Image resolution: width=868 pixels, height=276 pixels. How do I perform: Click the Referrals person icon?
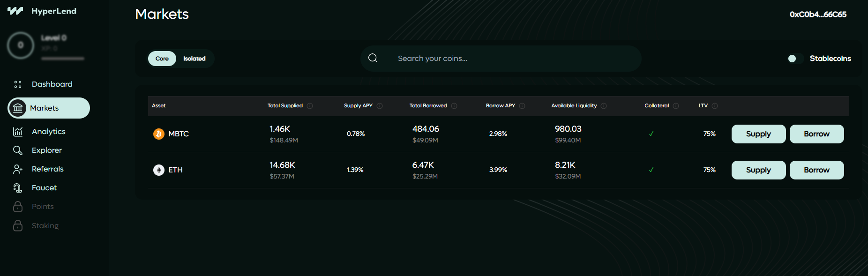(18, 169)
